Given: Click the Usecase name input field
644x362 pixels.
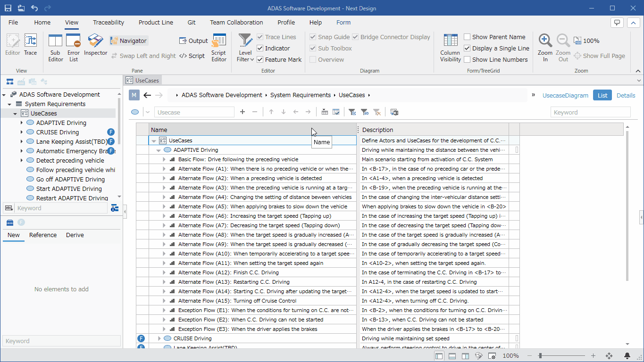Looking at the screenshot, I should 194,112.
